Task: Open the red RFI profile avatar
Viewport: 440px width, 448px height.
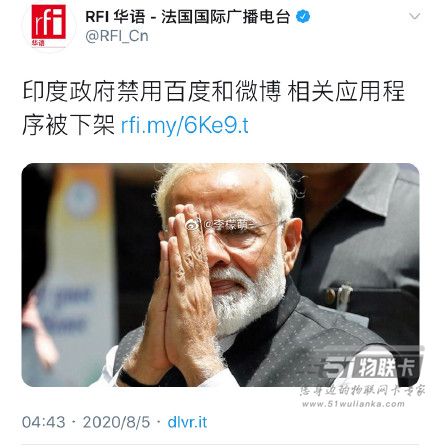Action: click(48, 26)
